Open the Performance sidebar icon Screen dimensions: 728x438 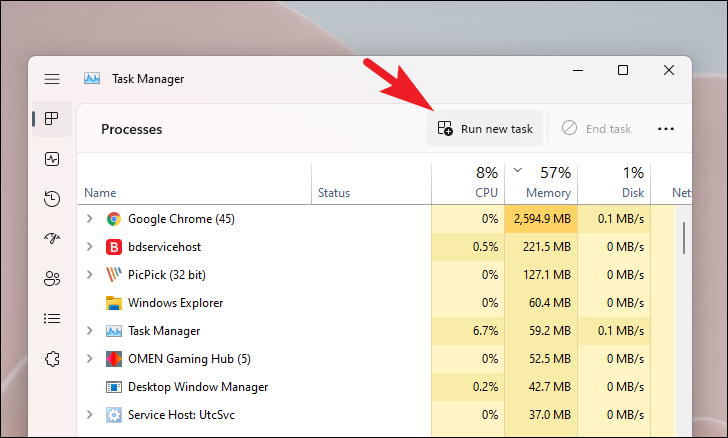pyautogui.click(x=52, y=159)
